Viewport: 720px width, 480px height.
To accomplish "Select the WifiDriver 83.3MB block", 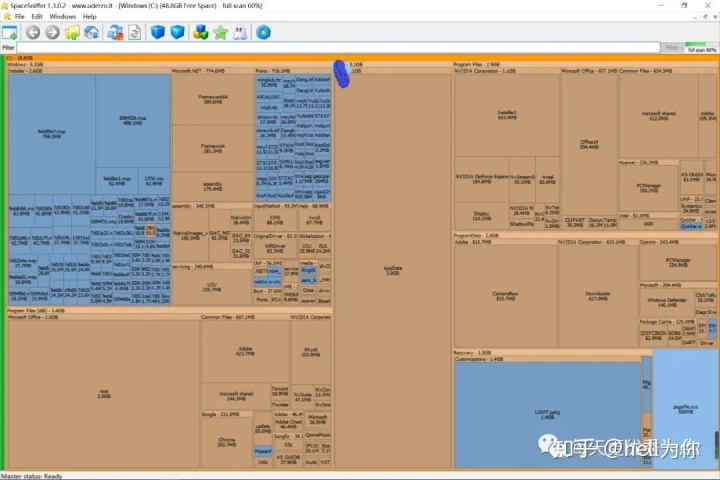I will [275, 248].
